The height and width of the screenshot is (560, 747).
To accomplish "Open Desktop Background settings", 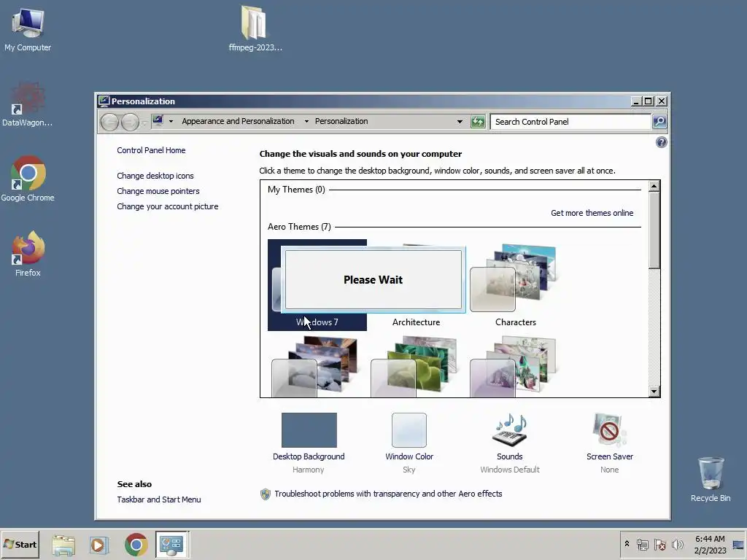I will click(309, 443).
